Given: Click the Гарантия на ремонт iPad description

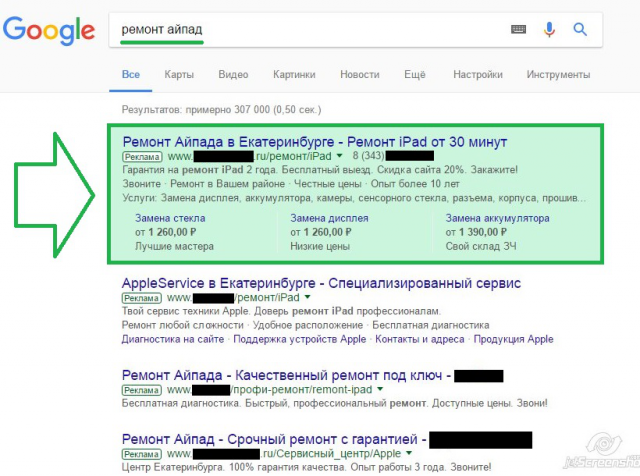Looking at the screenshot, I should pos(320,170).
